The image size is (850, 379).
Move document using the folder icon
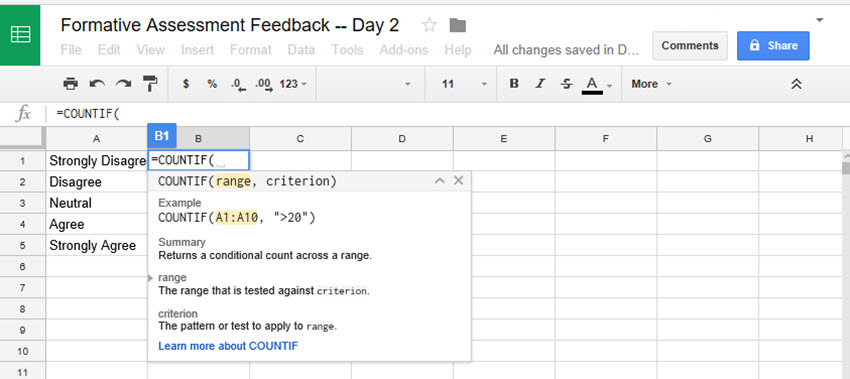(458, 25)
